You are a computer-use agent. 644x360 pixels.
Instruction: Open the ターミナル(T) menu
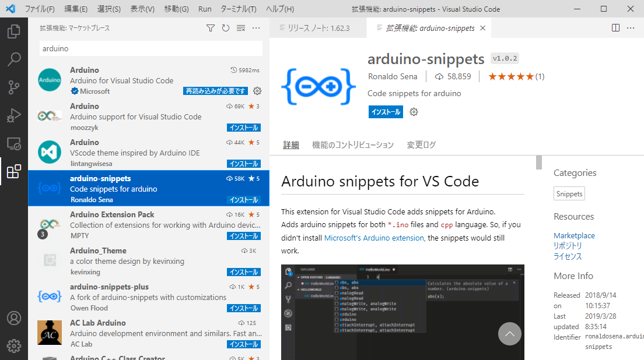point(238,9)
